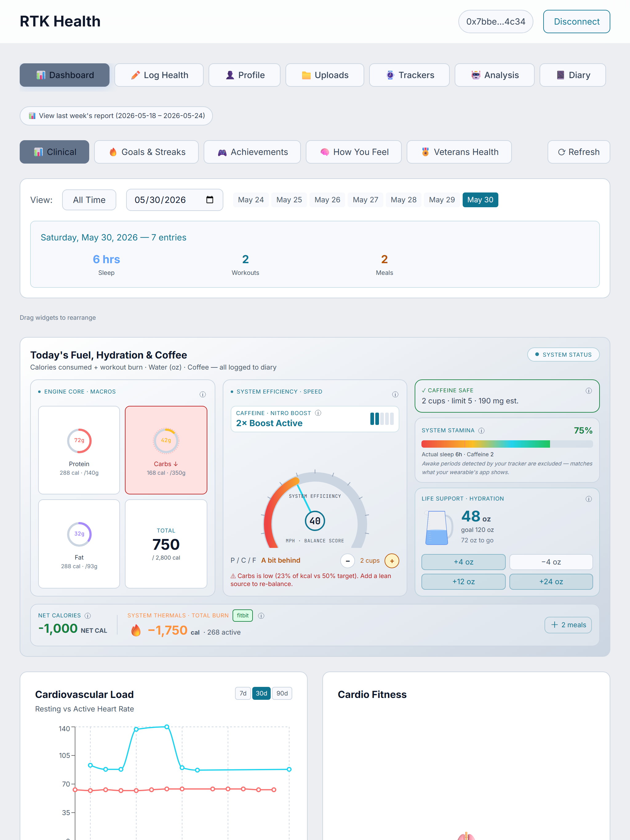Click the Protein macro ring card
The image size is (630, 840).
(79, 450)
